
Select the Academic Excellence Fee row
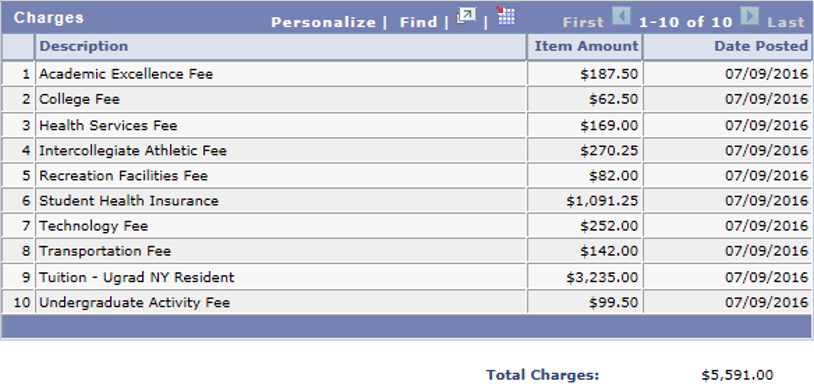[x=406, y=74]
